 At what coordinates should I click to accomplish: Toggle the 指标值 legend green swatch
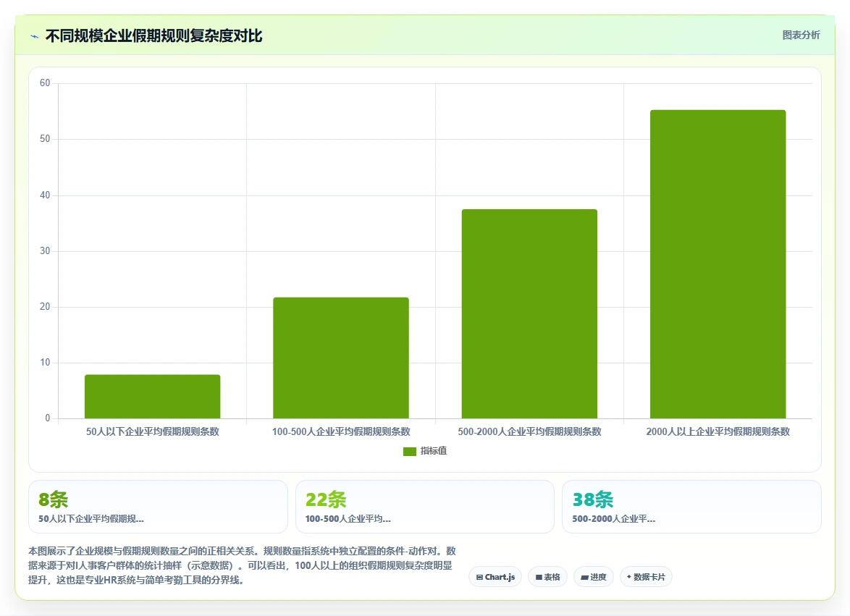[x=409, y=451]
